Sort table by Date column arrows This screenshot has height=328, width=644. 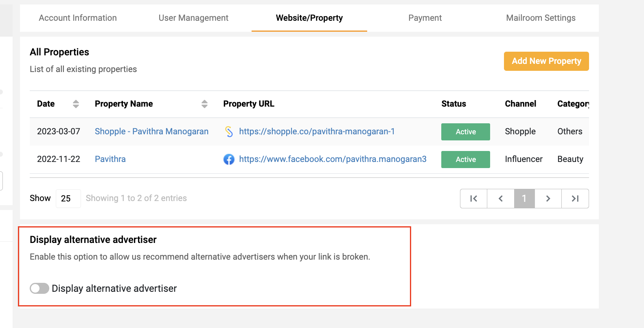point(76,104)
